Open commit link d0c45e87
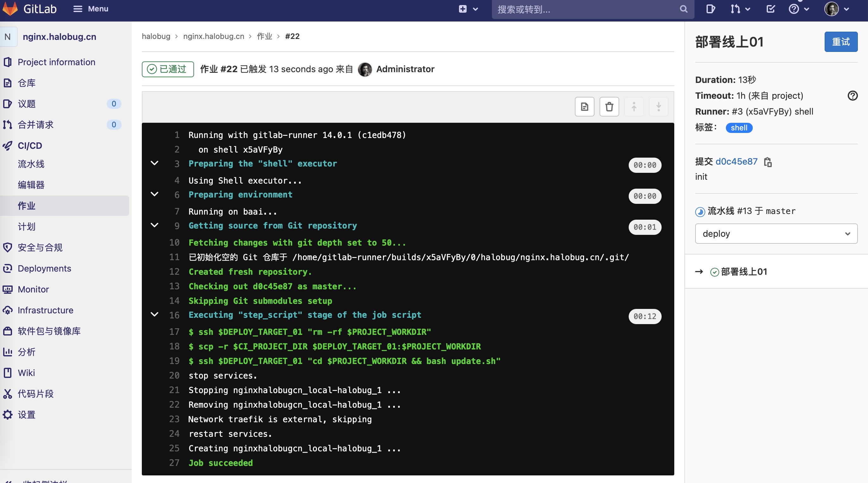Viewport: 868px width, 483px height. point(737,160)
